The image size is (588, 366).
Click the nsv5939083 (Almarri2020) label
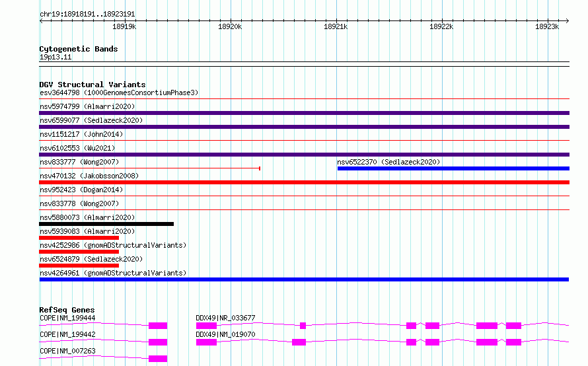pyautogui.click(x=87, y=231)
